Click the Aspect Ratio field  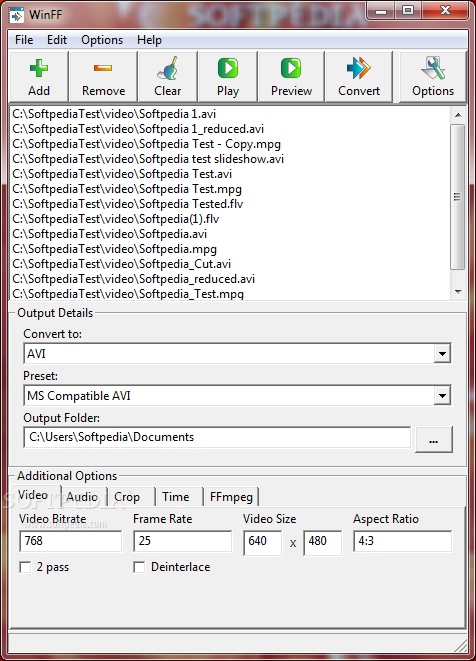pos(402,541)
